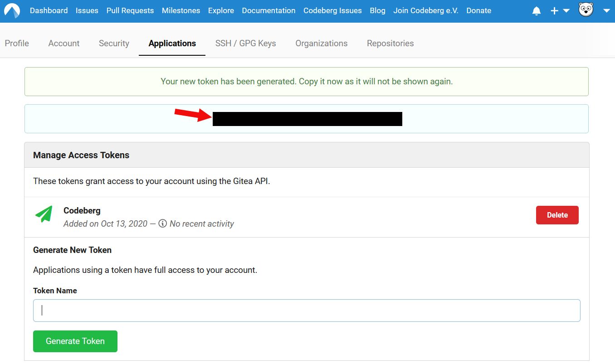
Task: Go to Pull Requests page
Action: [130, 10]
